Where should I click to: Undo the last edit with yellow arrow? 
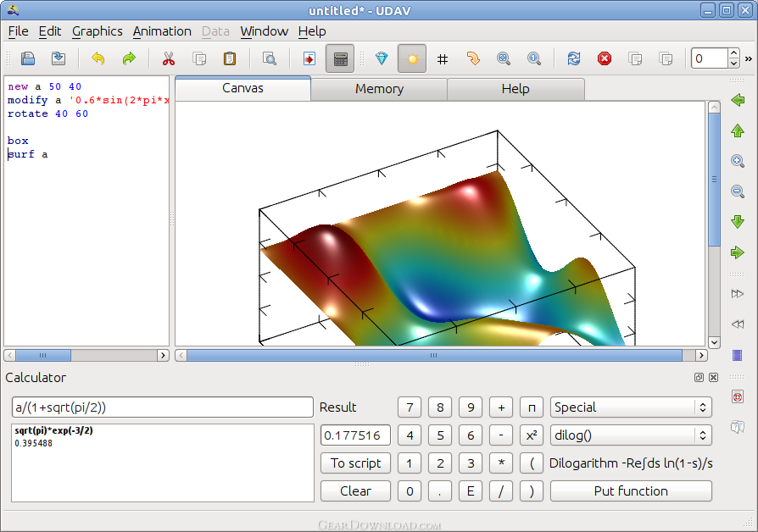click(x=98, y=59)
